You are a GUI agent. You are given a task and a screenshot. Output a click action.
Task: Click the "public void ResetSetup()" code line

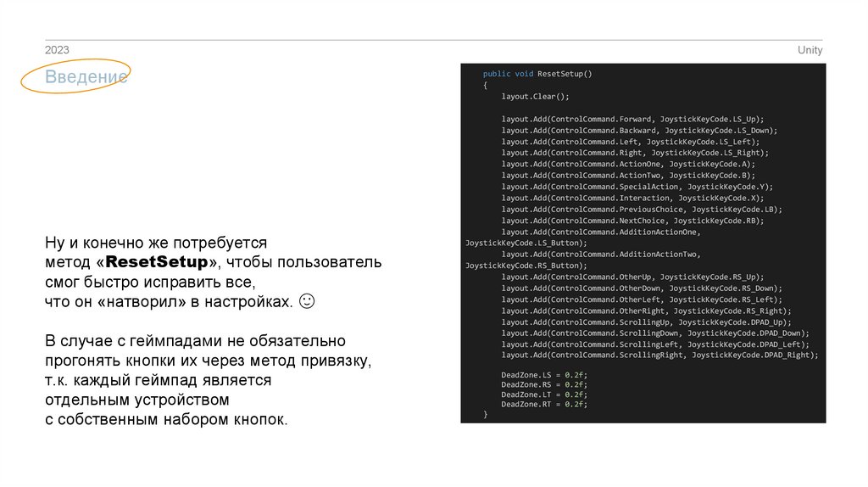coord(537,74)
